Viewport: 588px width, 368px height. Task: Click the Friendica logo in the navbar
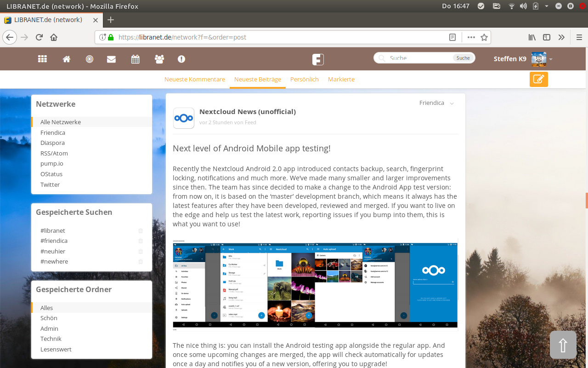[317, 59]
